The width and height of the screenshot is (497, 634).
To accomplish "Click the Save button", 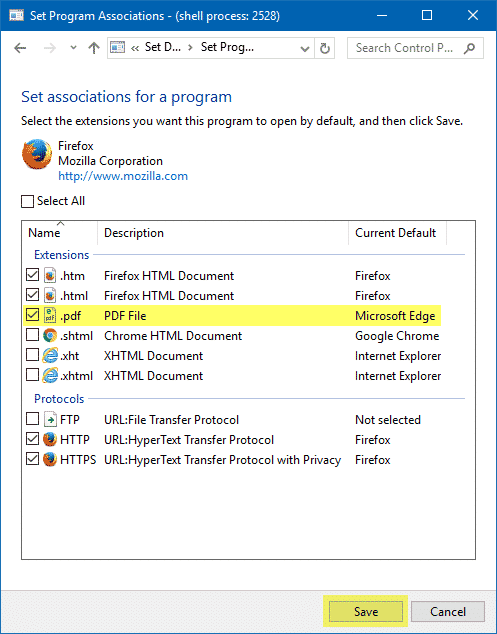I will (x=366, y=611).
